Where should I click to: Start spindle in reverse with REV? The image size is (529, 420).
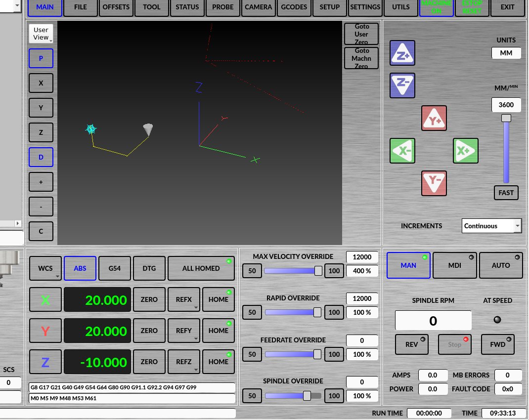tap(412, 344)
